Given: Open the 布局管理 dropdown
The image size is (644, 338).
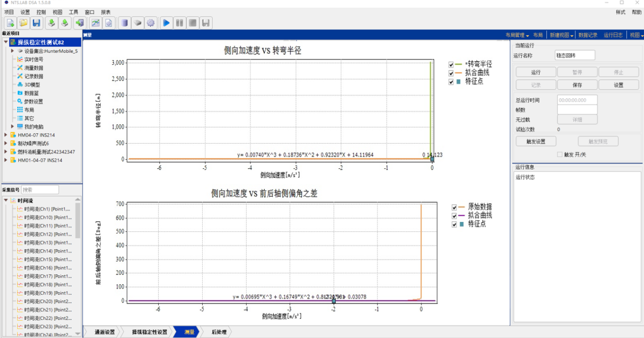Looking at the screenshot, I should (517, 35).
